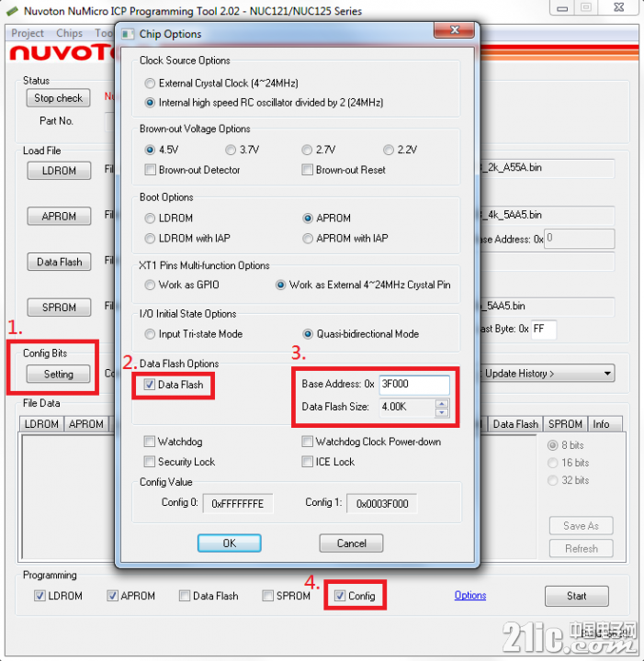Click the Last Byte FF input field
Screen dimensions: 644x661
[x=543, y=330]
